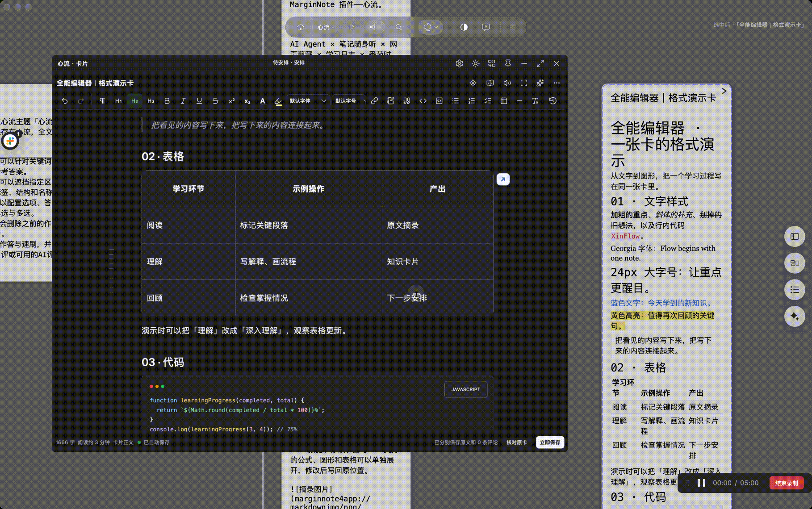Click the 核对原卡 button in the status bar
This screenshot has width=812, height=509.
coord(517,442)
